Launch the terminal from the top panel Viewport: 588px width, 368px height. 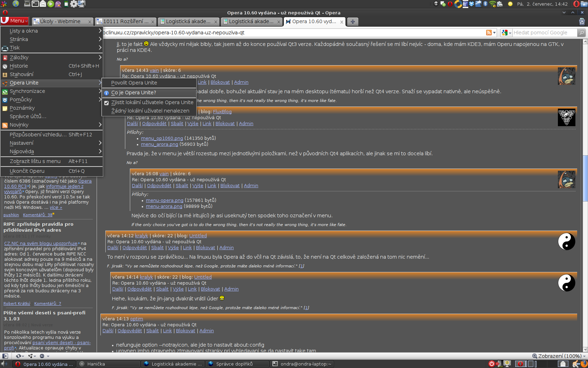point(35,4)
